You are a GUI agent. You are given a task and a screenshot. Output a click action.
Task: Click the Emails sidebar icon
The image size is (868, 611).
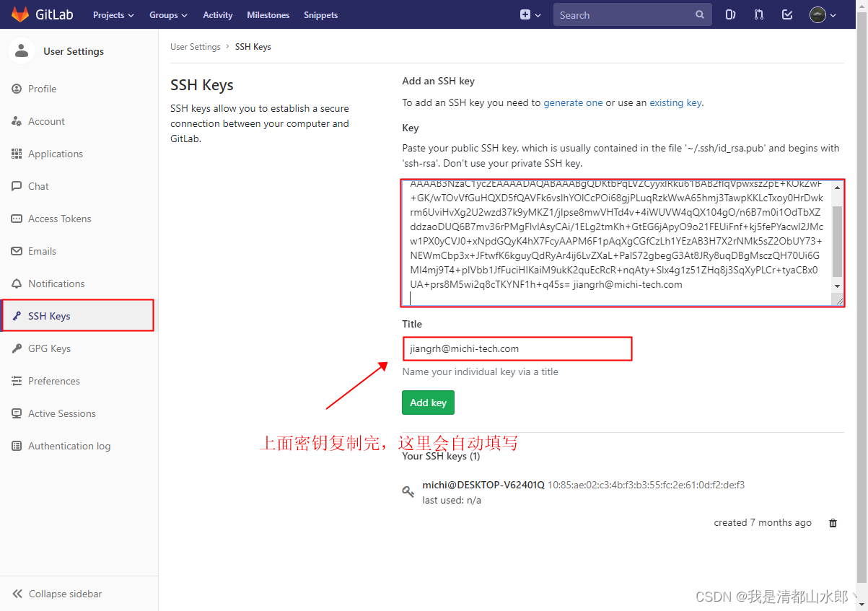tap(17, 251)
